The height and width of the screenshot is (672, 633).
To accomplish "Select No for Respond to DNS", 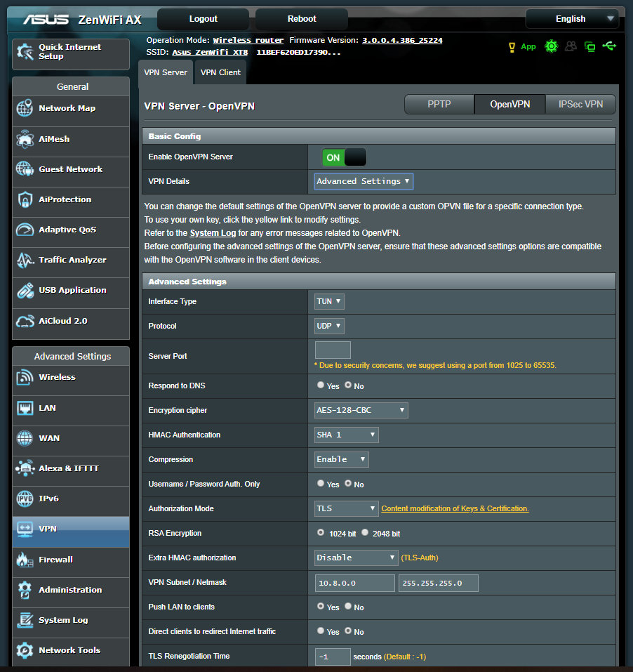I will pos(348,385).
